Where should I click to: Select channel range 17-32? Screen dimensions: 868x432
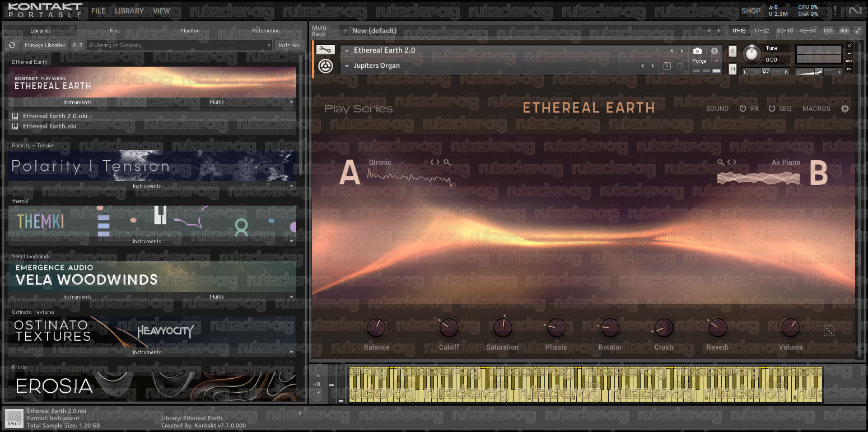762,31
